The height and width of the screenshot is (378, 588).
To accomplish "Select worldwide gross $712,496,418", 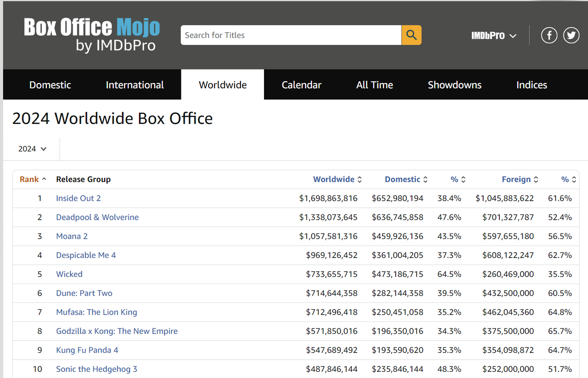I will point(332,312).
